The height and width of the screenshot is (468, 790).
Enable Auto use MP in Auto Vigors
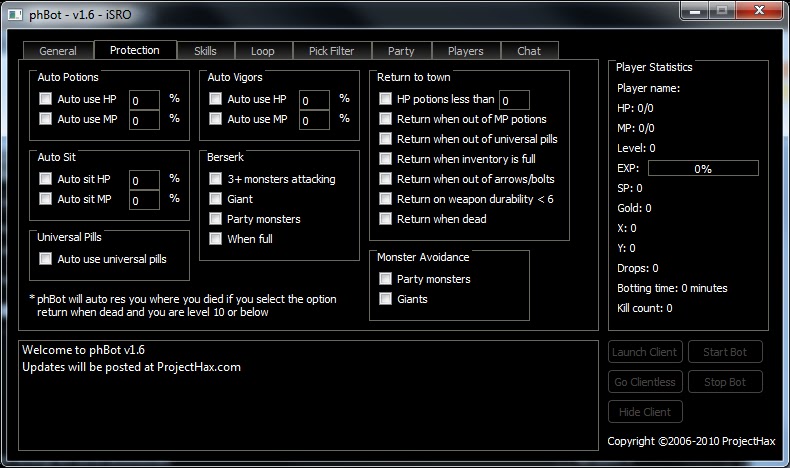(x=215, y=118)
